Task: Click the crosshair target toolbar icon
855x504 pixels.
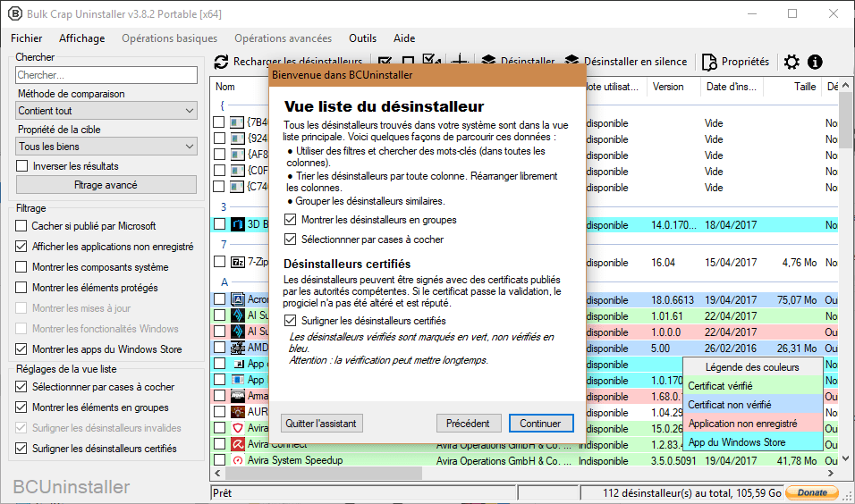Action: (x=461, y=61)
